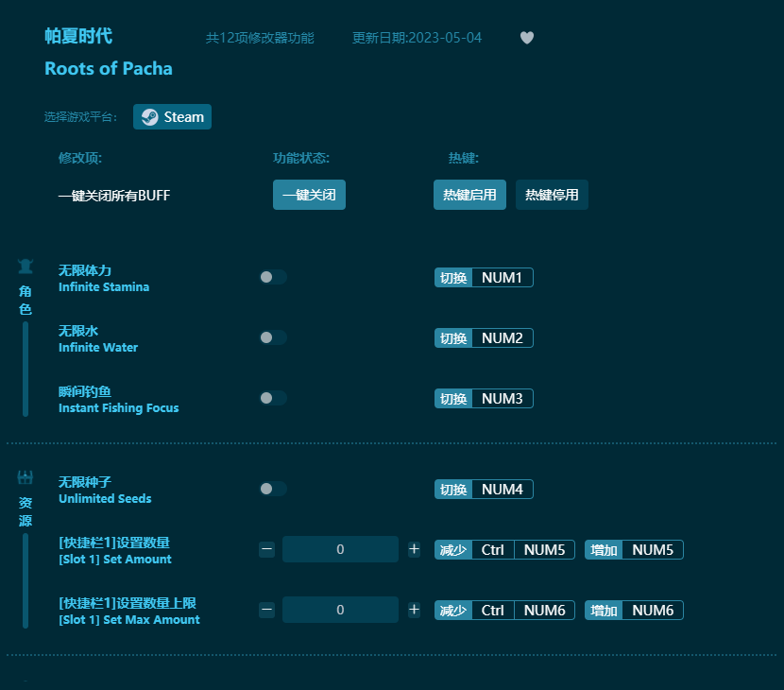Viewport: 784px width, 690px height.
Task: Select the Steam platform button
Action: pos(173,117)
